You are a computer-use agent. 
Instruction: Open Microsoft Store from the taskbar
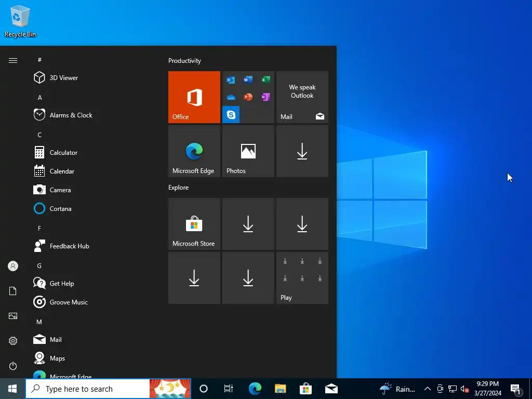(305, 389)
